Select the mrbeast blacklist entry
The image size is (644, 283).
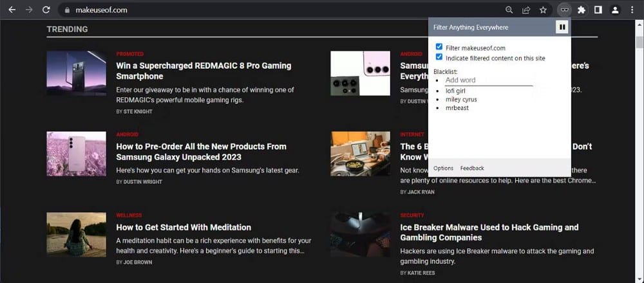click(x=457, y=108)
